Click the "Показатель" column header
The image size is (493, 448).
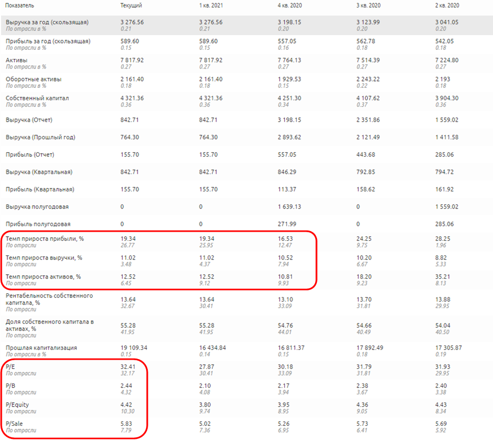20,5
